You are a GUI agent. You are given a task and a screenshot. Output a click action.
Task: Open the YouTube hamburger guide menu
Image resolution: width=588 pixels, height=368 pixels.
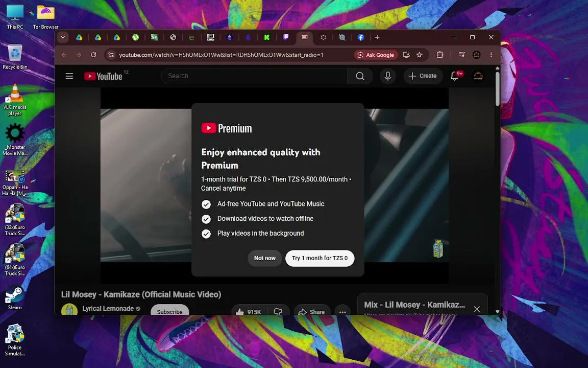(69, 76)
